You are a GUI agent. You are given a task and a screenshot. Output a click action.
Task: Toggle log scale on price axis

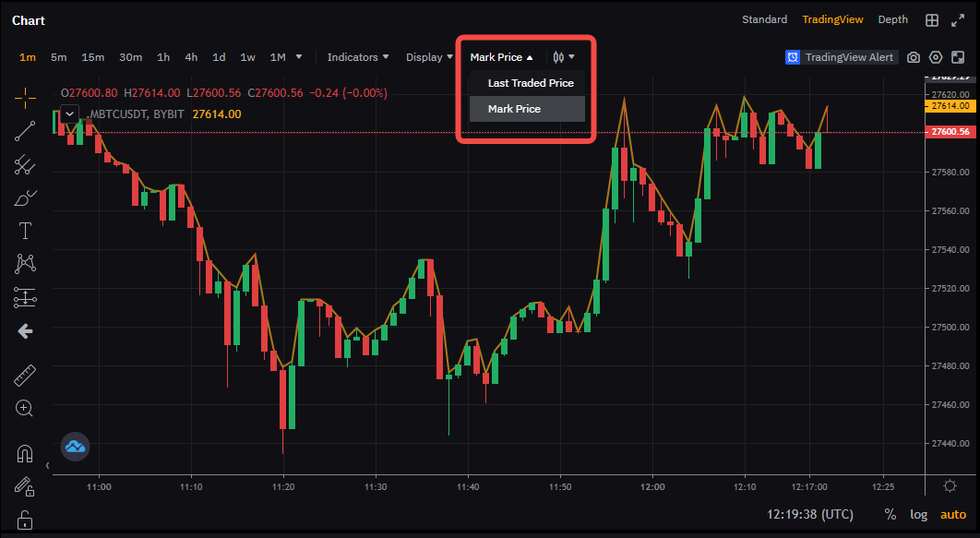click(x=918, y=514)
